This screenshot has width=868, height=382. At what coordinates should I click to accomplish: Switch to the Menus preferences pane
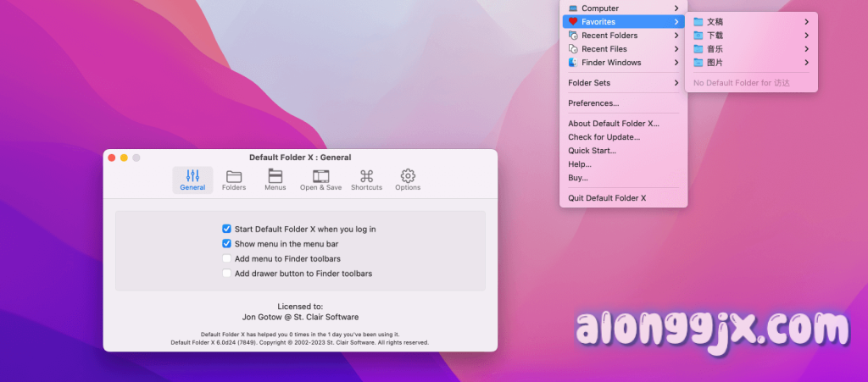click(x=275, y=180)
